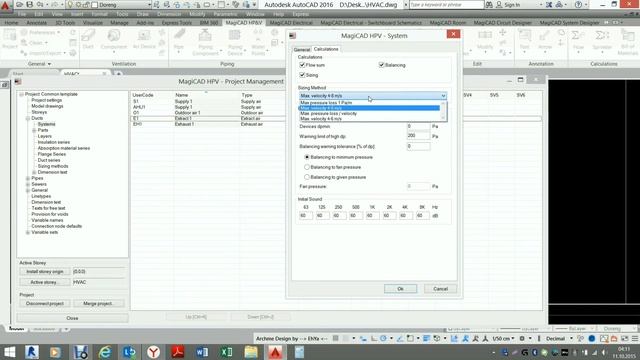Click the Open file icon in quick access toolbar
640x360 pixels.
[x=19, y=4]
